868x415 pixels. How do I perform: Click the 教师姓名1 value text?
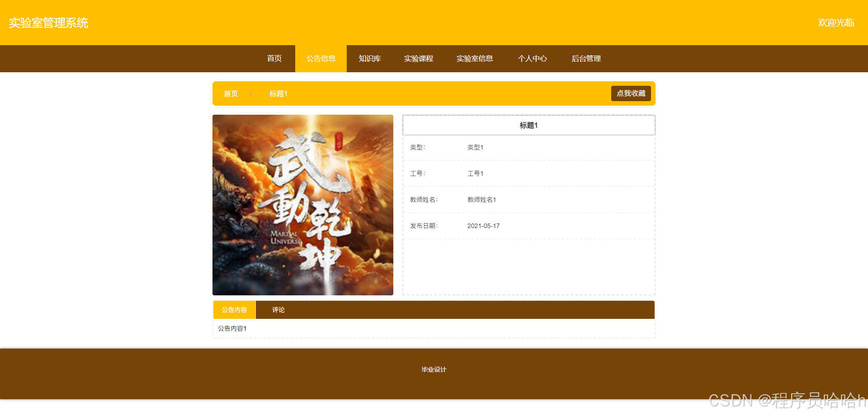(481, 200)
